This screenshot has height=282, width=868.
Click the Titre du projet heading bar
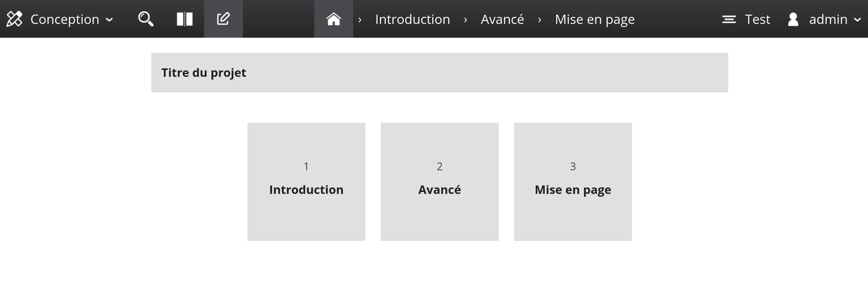(x=439, y=73)
